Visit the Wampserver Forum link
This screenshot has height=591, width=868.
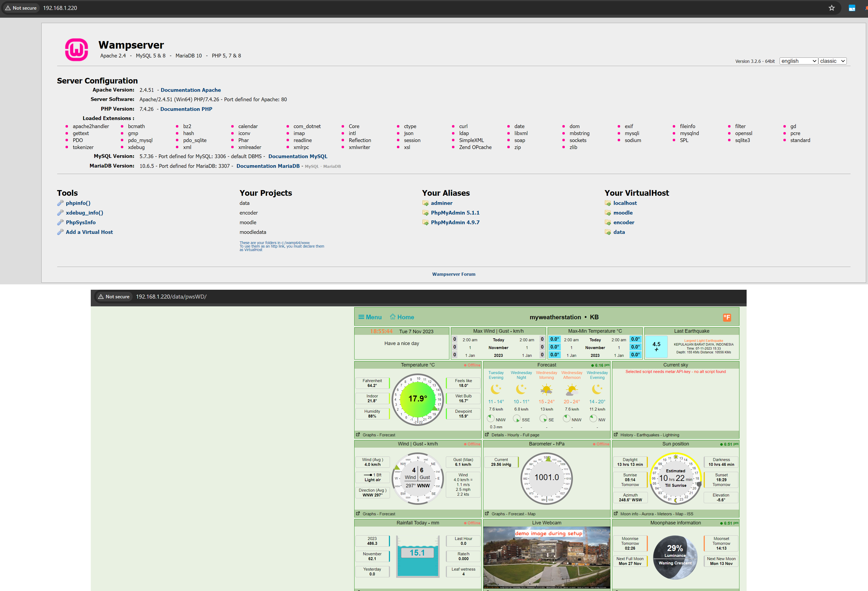[x=453, y=274]
